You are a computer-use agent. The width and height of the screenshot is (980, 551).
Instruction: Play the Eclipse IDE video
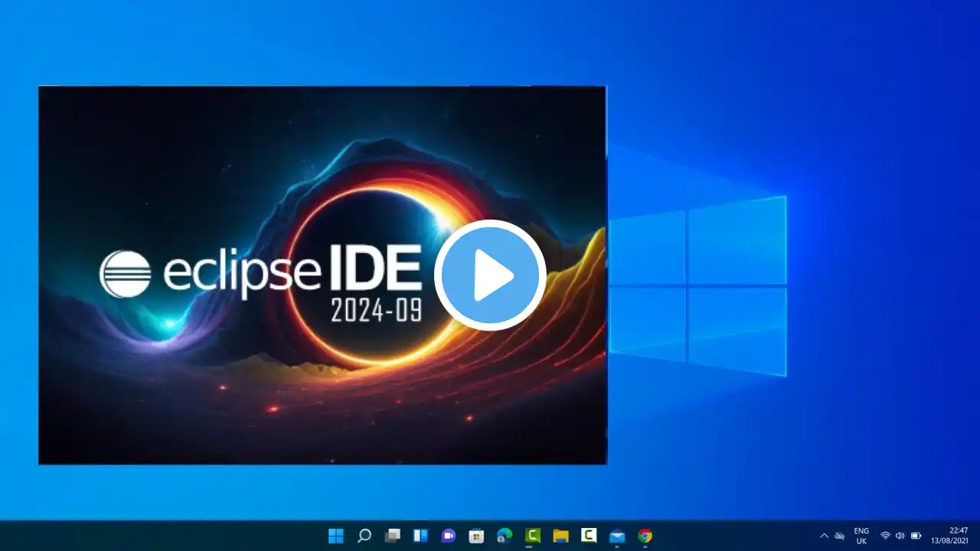tap(490, 275)
